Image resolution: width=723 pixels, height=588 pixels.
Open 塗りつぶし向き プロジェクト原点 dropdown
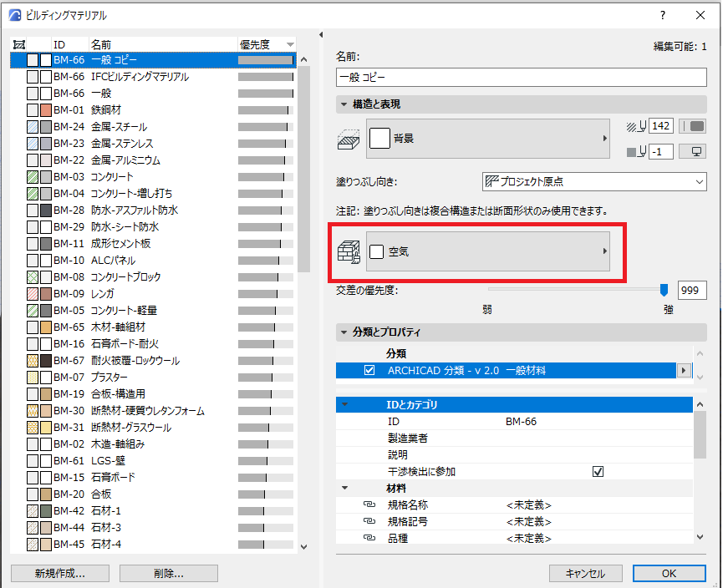pos(594,181)
